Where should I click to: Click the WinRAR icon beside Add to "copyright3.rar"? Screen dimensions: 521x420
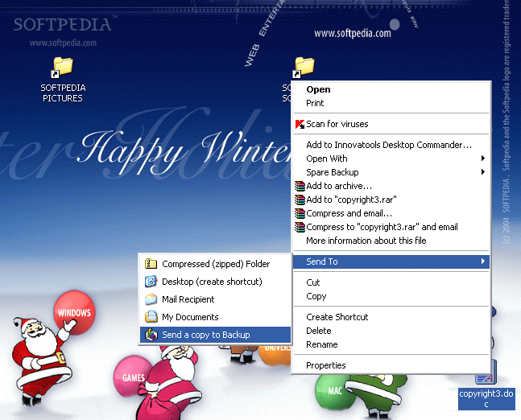[x=300, y=200]
